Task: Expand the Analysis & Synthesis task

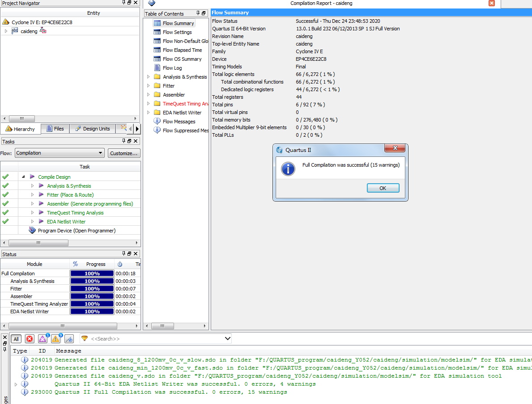Action: [x=32, y=186]
